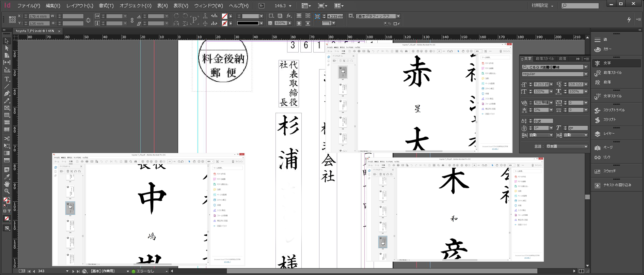Expand the font family dropdown
This screenshot has width=644, height=275.
coord(586,67)
